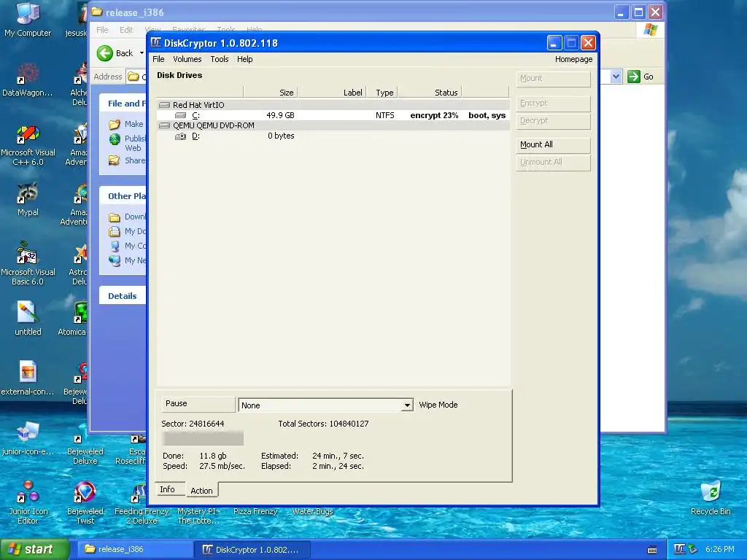Click Make a new folder icon in Explorer
Viewport: 747px width, 560px height.
(x=115, y=124)
